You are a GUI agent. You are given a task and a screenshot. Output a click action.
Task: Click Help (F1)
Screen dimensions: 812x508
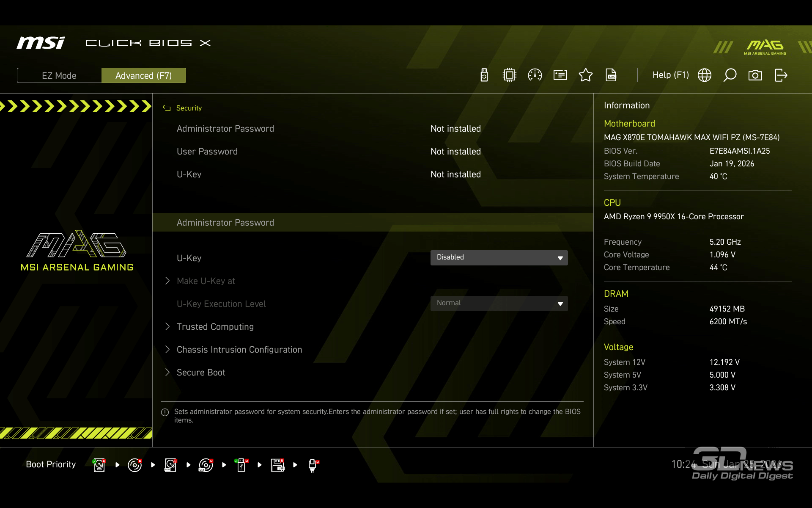(670, 75)
